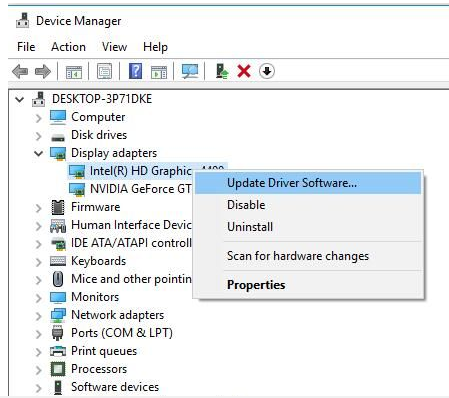Click the Firmware chip icon
Image resolution: width=449 pixels, height=398 pixels.
point(58,207)
